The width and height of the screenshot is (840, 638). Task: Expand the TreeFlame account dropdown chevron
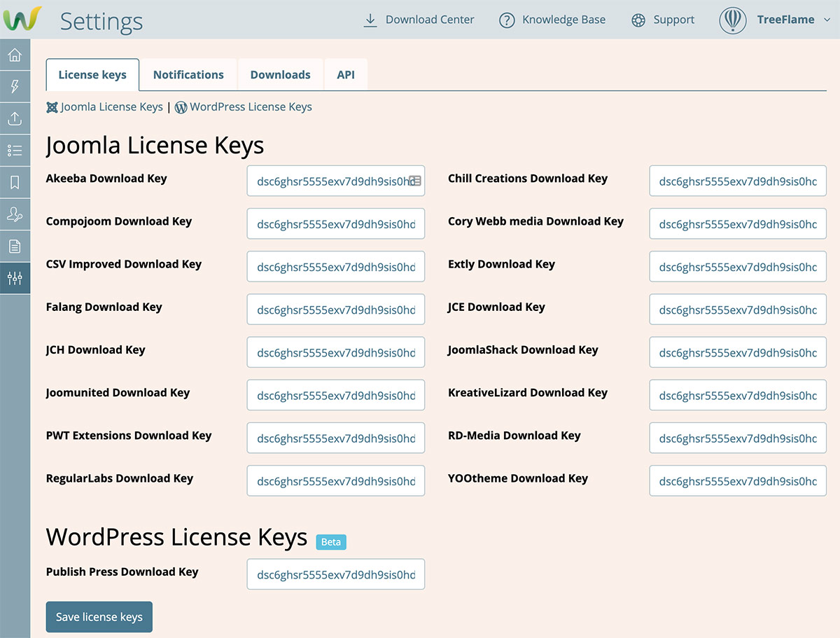click(828, 20)
